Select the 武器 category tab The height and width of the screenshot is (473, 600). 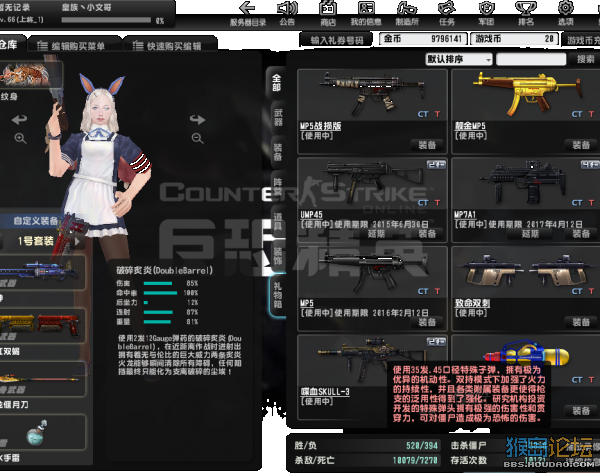coord(278,117)
